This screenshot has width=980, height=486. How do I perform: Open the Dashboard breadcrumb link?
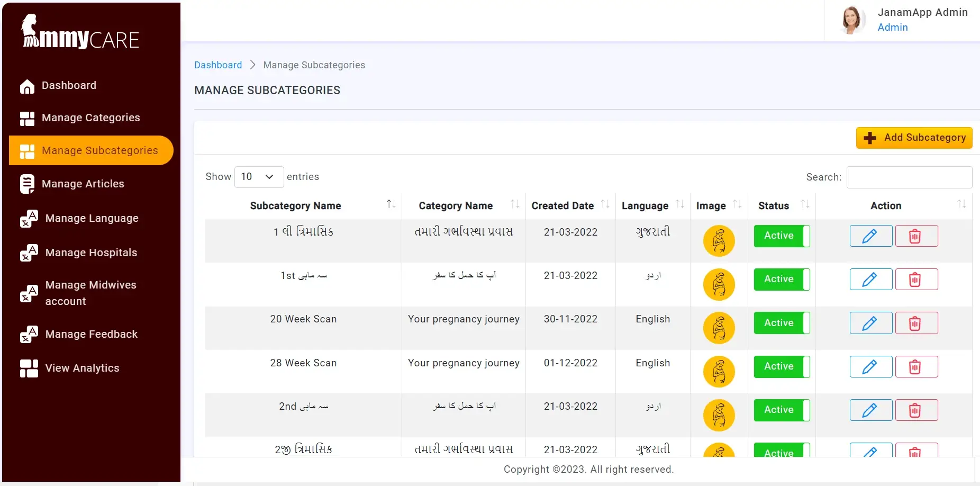click(x=218, y=65)
